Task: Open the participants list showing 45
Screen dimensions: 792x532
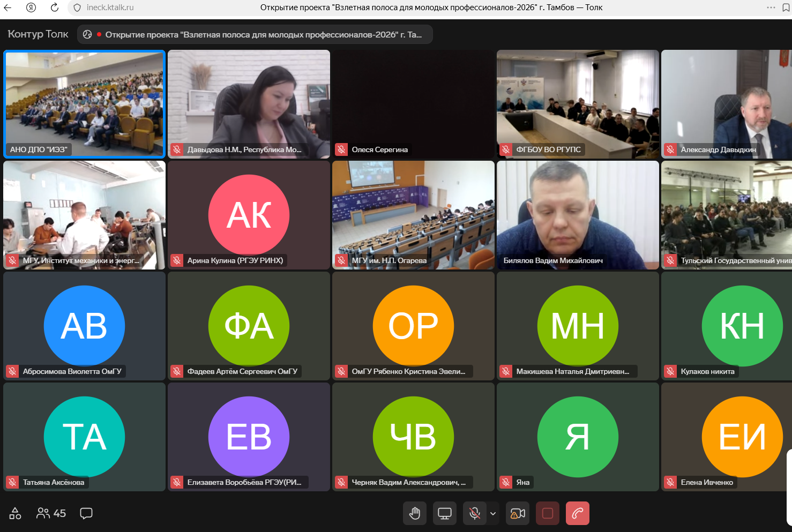Action: click(51, 513)
